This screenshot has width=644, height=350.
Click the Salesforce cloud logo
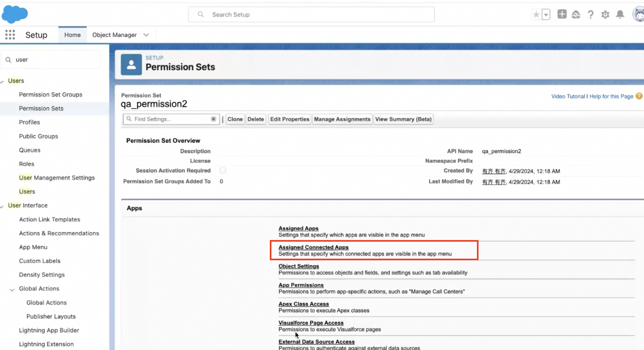click(x=15, y=14)
